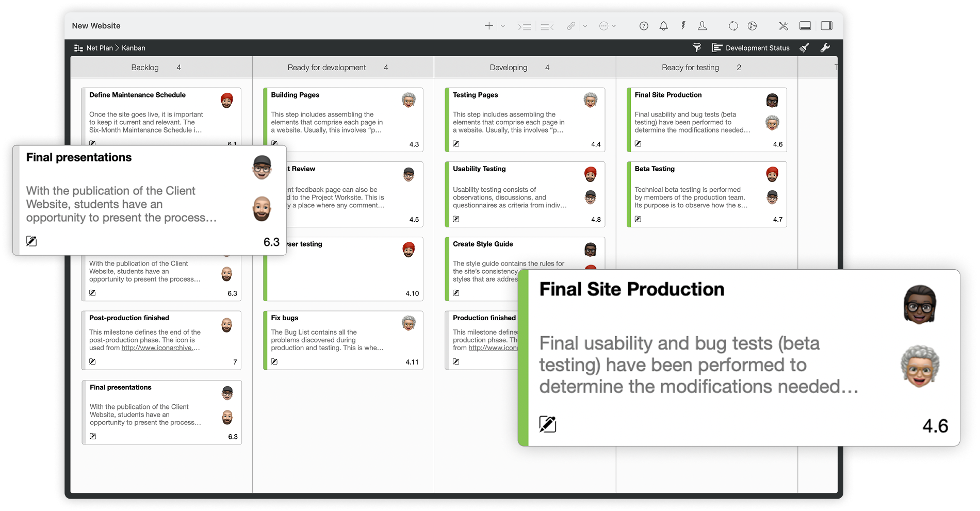This screenshot has width=980, height=511.
Task: Select Kanban in the breadcrumb
Action: (134, 47)
